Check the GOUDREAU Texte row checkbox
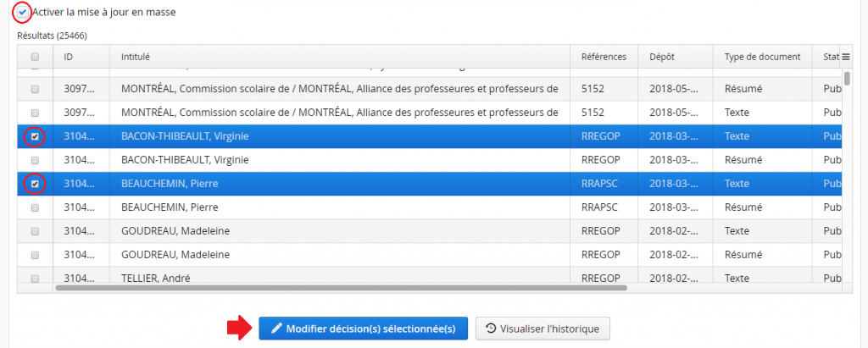868x348 pixels. click(35, 231)
